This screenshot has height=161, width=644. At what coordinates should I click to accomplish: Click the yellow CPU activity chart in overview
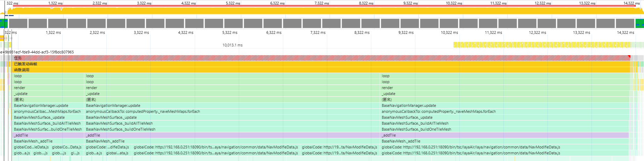(315, 11)
